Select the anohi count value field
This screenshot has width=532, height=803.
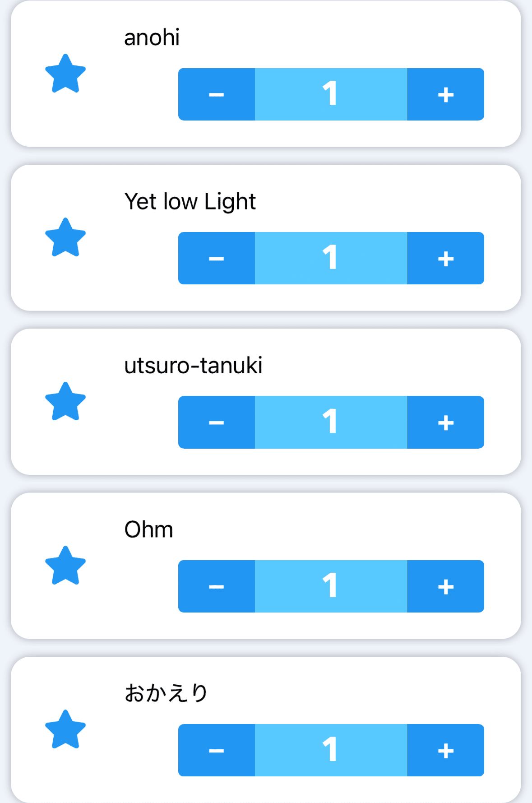331,94
